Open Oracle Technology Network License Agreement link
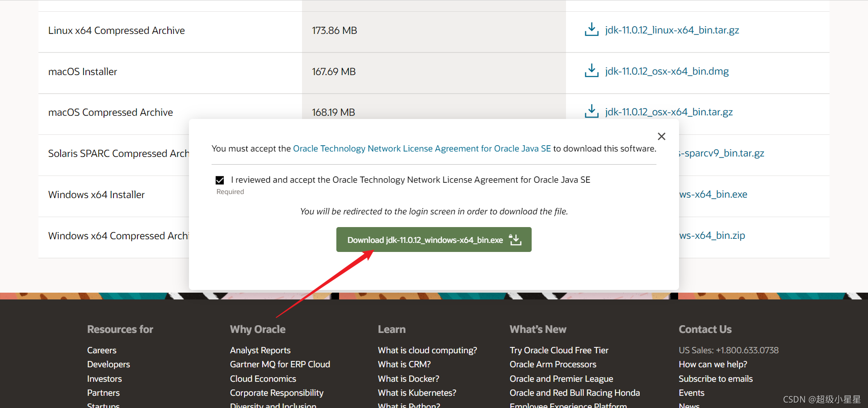This screenshot has width=868, height=408. click(x=422, y=148)
